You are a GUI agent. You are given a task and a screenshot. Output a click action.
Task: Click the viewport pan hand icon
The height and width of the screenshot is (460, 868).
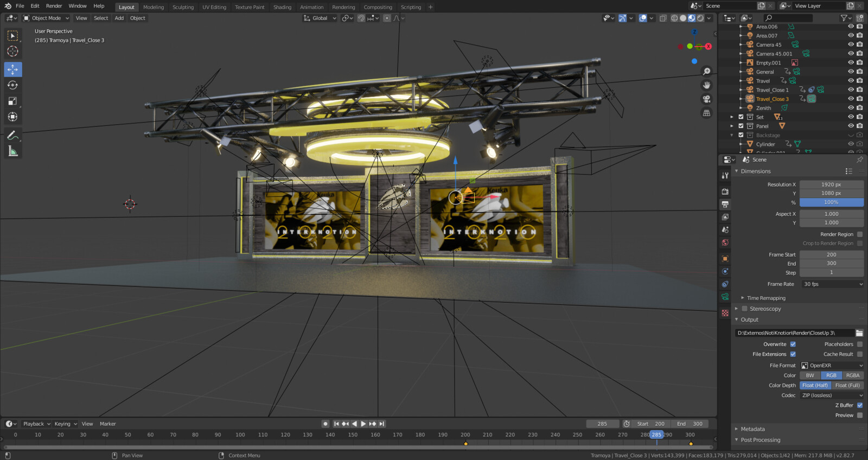706,85
